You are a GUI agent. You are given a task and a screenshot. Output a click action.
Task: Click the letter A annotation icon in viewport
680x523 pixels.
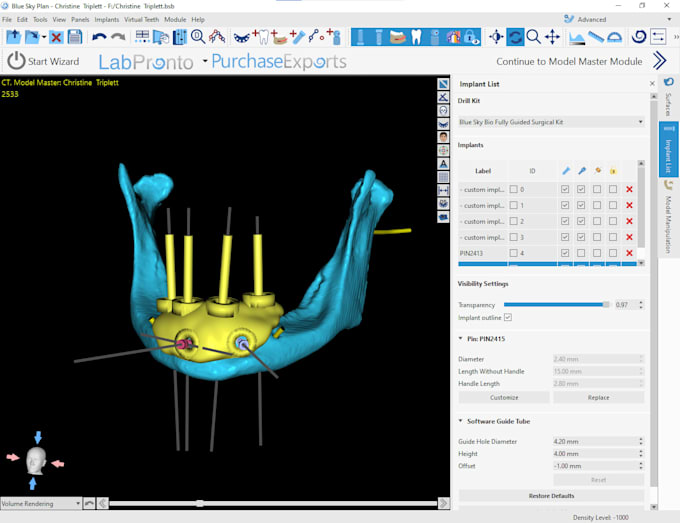(443, 164)
